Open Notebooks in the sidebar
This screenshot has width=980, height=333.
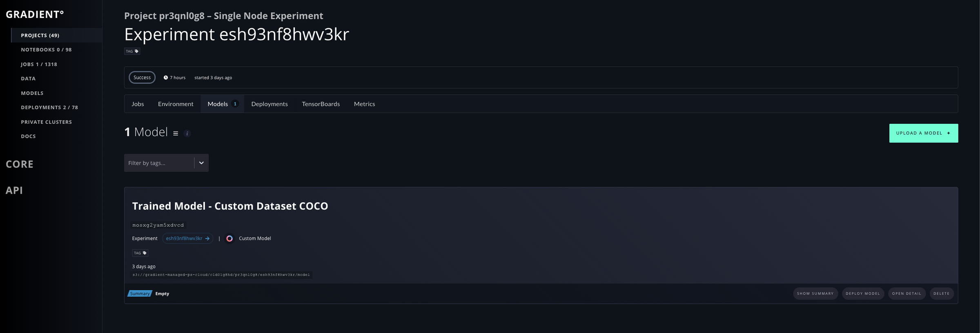(x=46, y=49)
